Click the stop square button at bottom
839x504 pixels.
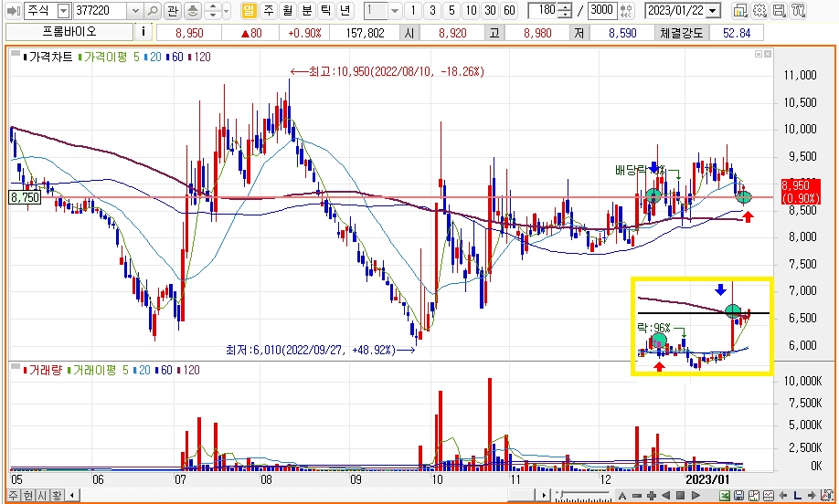[680, 496]
